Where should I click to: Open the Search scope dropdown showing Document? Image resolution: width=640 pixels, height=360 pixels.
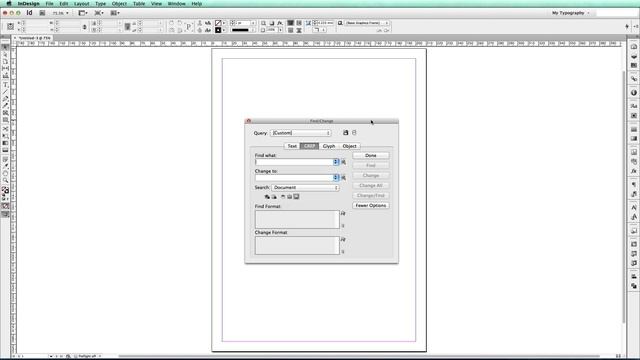coord(305,188)
